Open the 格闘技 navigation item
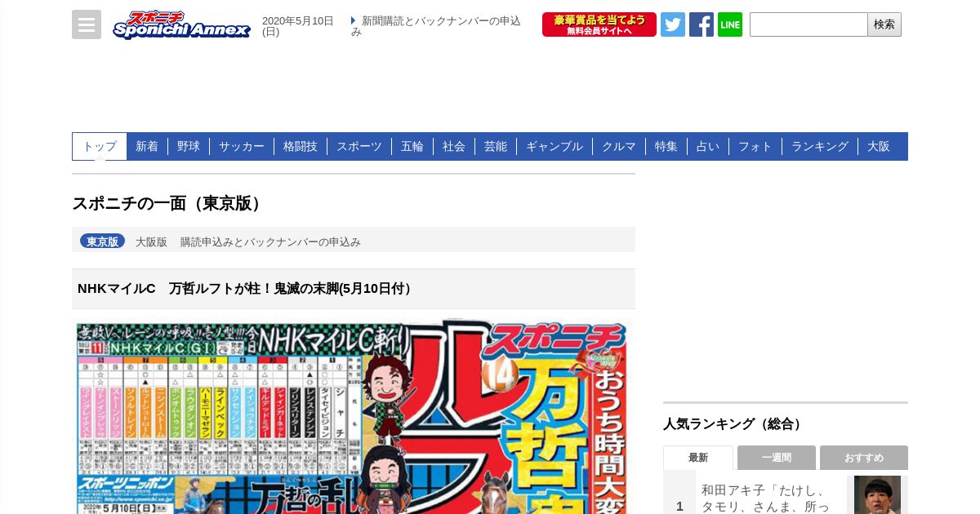Image resolution: width=980 pixels, height=514 pixels. click(301, 146)
